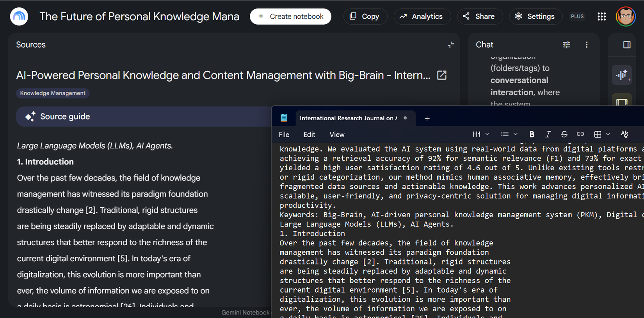Click the '1. Introduction' line in Notepad

point(312,234)
